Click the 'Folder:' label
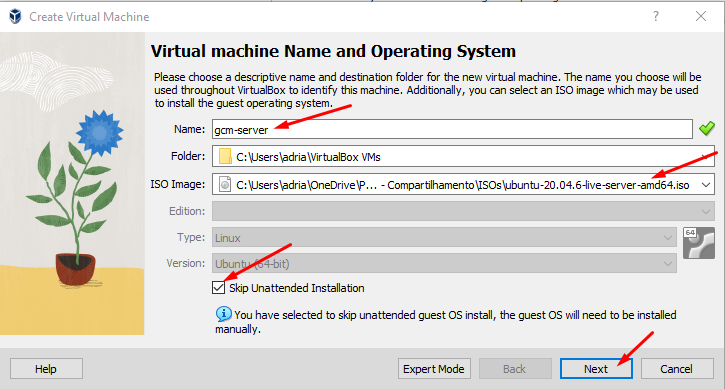Viewport: 725px width, 389px height. point(188,156)
